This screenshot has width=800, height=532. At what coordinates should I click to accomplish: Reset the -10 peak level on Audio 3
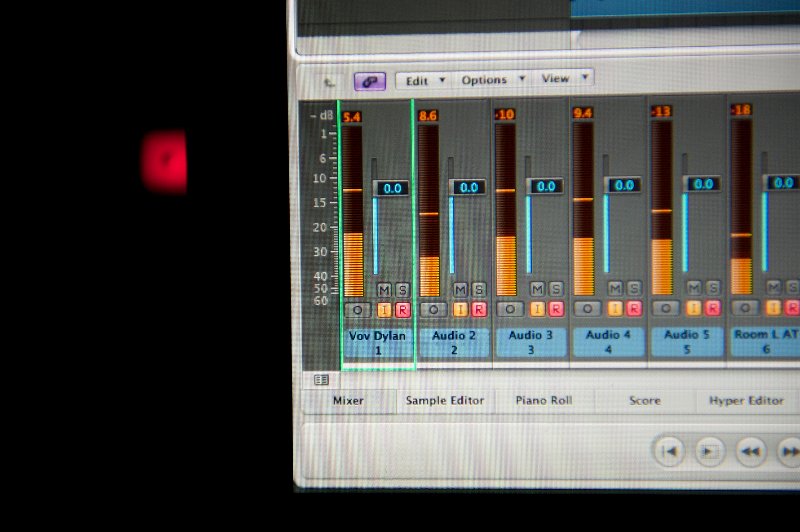click(505, 115)
